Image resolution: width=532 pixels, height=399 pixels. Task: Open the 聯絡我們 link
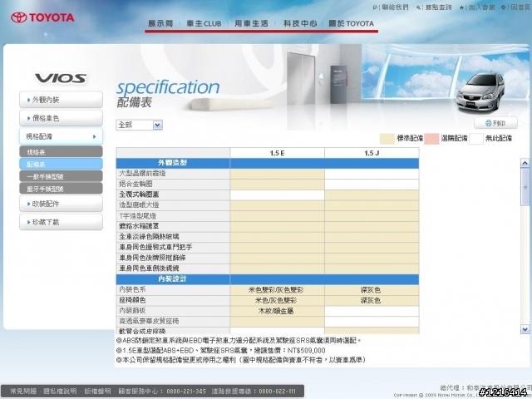[395, 7]
